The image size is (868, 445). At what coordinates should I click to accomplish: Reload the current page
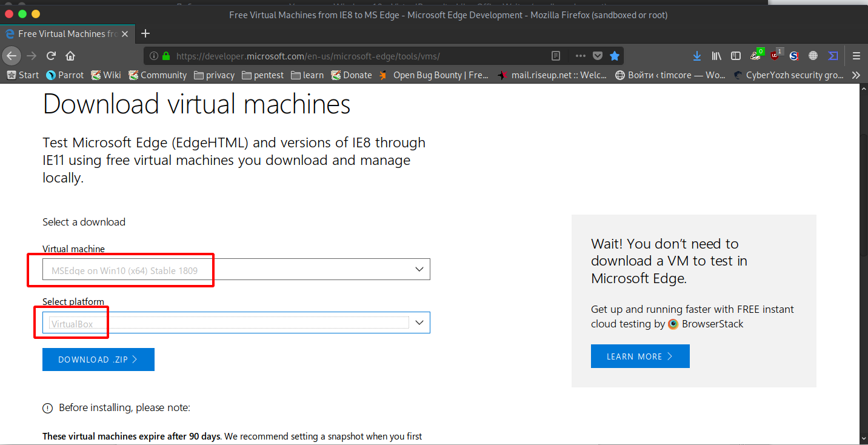(x=51, y=56)
